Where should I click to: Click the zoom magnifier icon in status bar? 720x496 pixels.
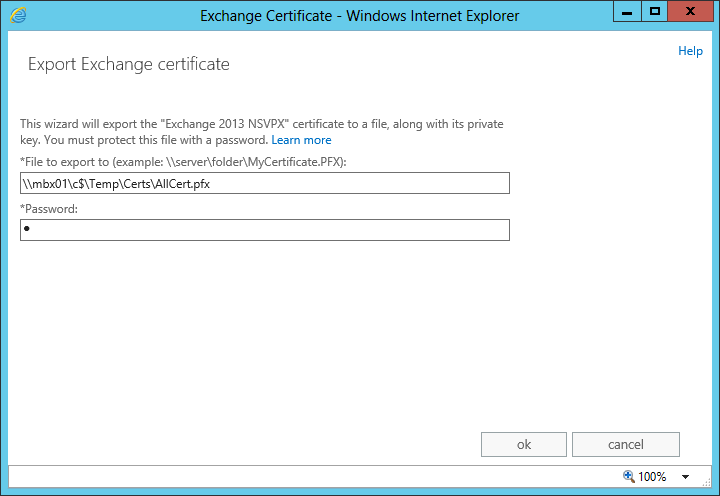tap(628, 477)
